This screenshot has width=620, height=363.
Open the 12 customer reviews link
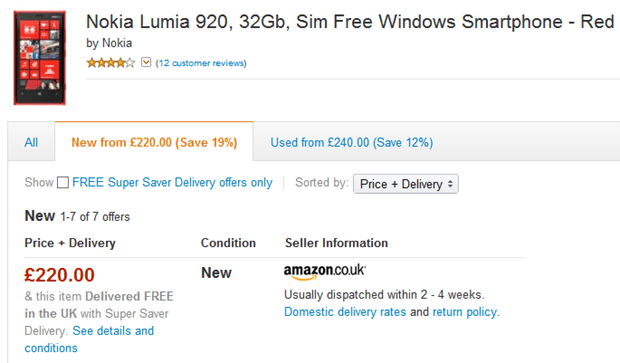pyautogui.click(x=201, y=63)
